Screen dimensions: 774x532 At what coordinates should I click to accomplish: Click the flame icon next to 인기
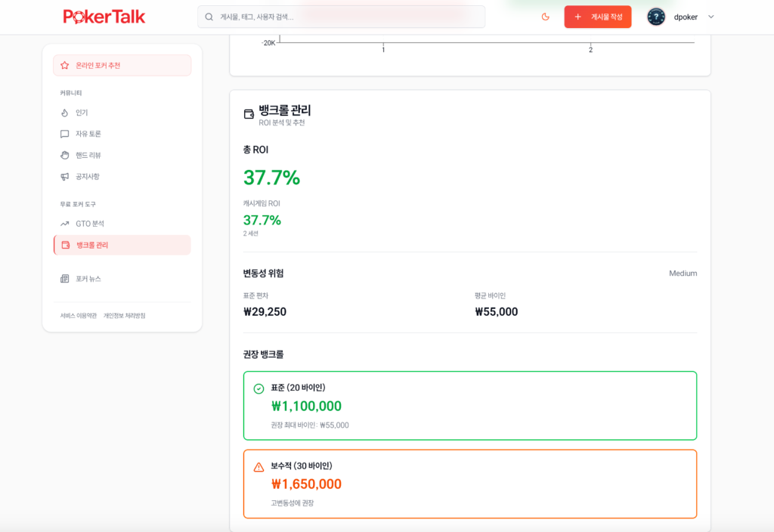65,113
